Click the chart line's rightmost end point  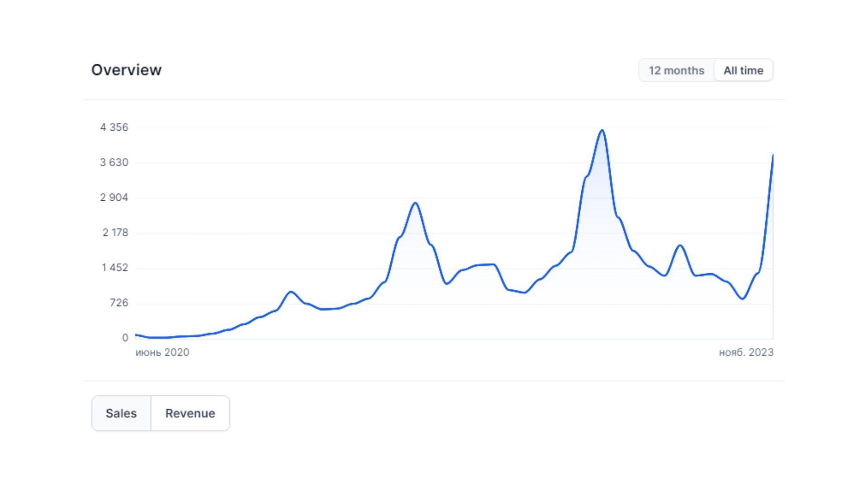(x=773, y=156)
